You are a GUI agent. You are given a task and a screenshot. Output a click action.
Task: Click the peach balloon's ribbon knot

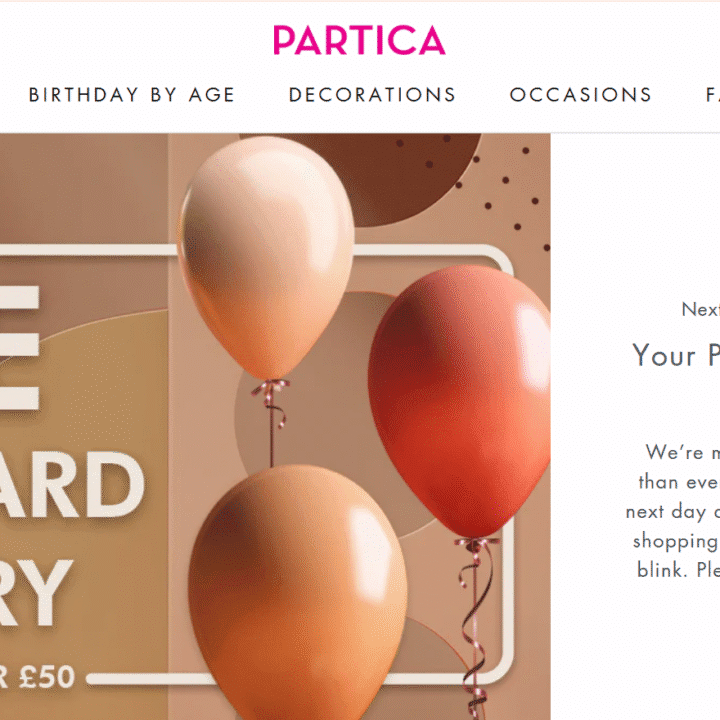click(268, 385)
